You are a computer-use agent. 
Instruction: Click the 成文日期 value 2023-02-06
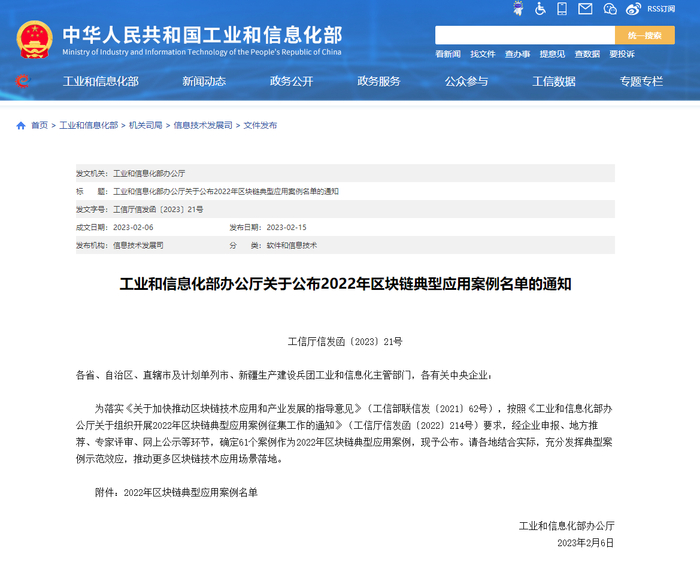133,227
